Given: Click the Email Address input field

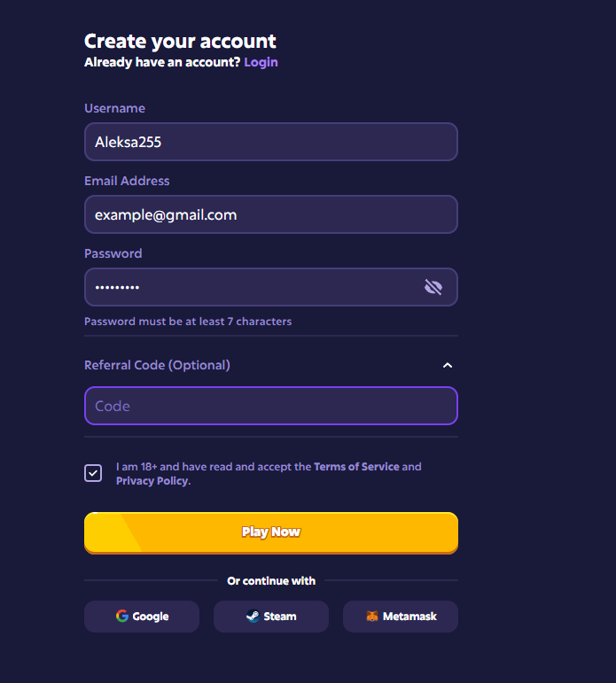Looking at the screenshot, I should 270,214.
